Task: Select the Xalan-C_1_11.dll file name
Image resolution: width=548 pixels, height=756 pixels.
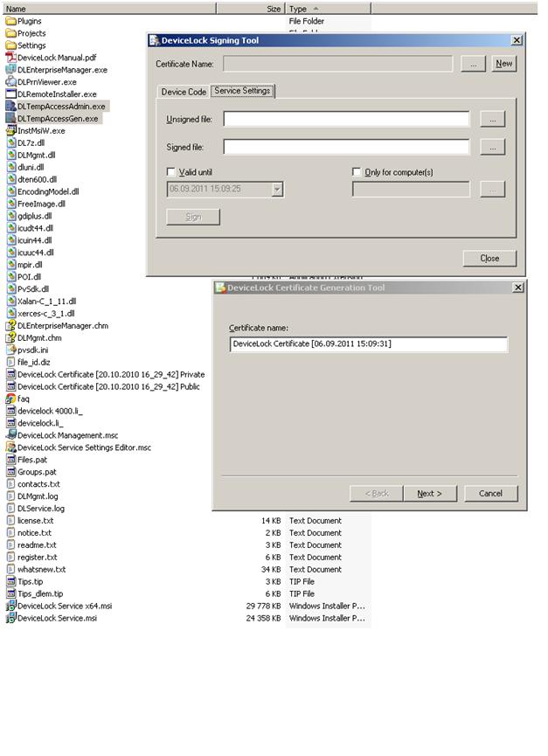Action: tap(46, 302)
